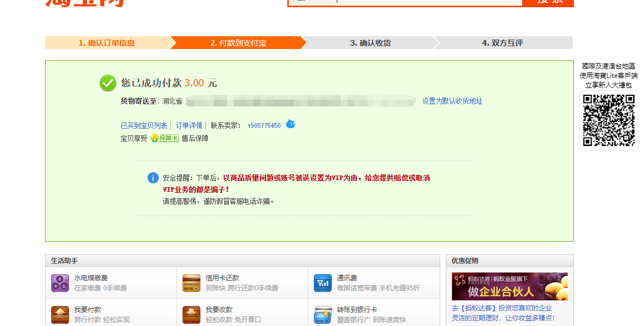Click the Wangwang chat icon beside seller name

point(291,124)
